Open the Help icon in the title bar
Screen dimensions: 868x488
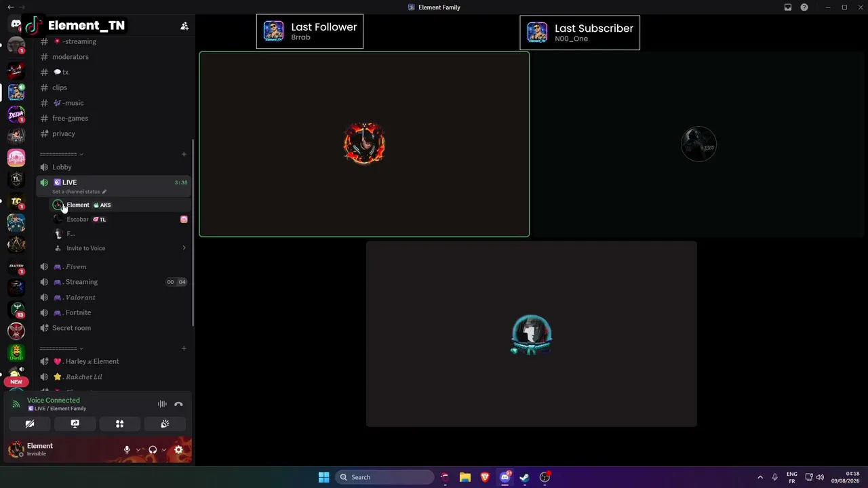(x=804, y=7)
